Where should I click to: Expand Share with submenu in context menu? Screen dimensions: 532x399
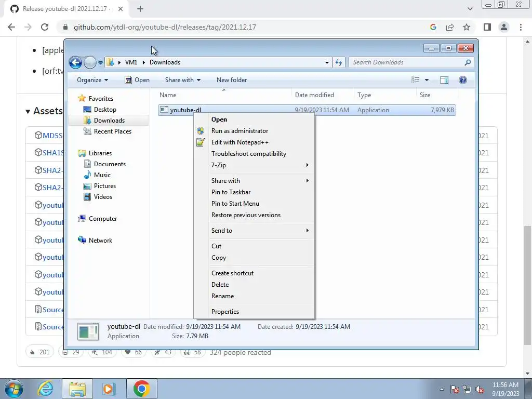pyautogui.click(x=254, y=181)
